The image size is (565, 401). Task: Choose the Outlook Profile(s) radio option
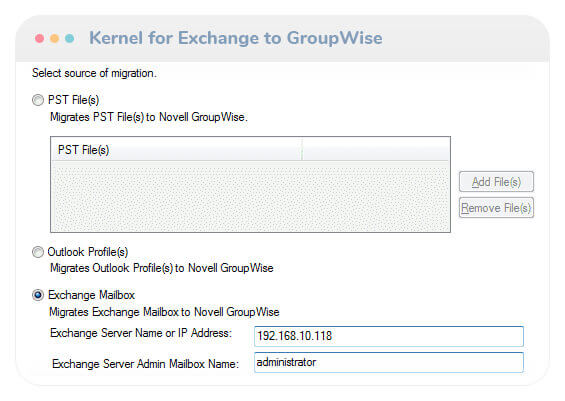click(x=38, y=252)
